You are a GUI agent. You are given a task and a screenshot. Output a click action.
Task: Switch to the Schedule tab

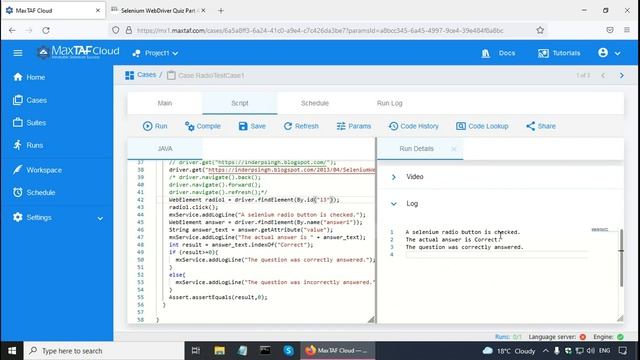click(x=315, y=103)
